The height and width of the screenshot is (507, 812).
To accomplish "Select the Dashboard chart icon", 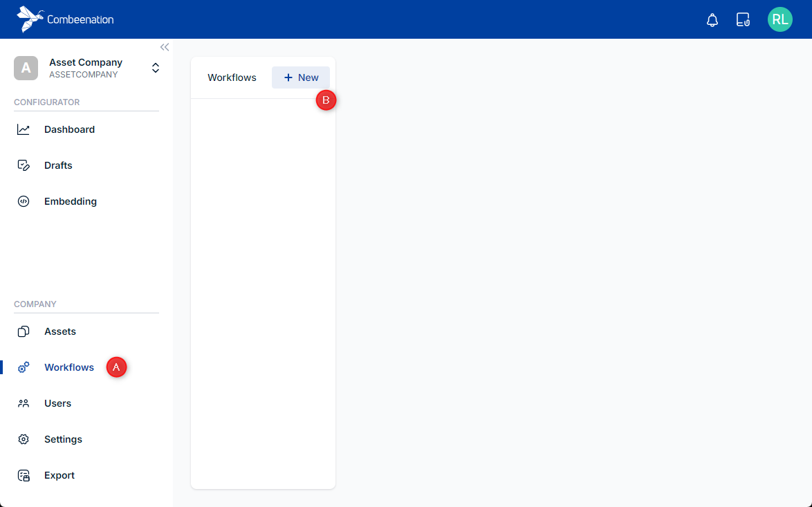I will point(23,129).
